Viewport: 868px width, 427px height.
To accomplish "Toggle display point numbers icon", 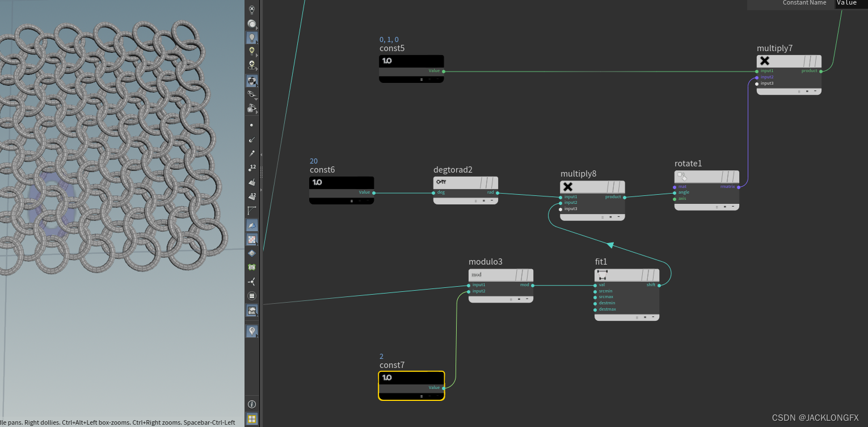I will [x=252, y=168].
